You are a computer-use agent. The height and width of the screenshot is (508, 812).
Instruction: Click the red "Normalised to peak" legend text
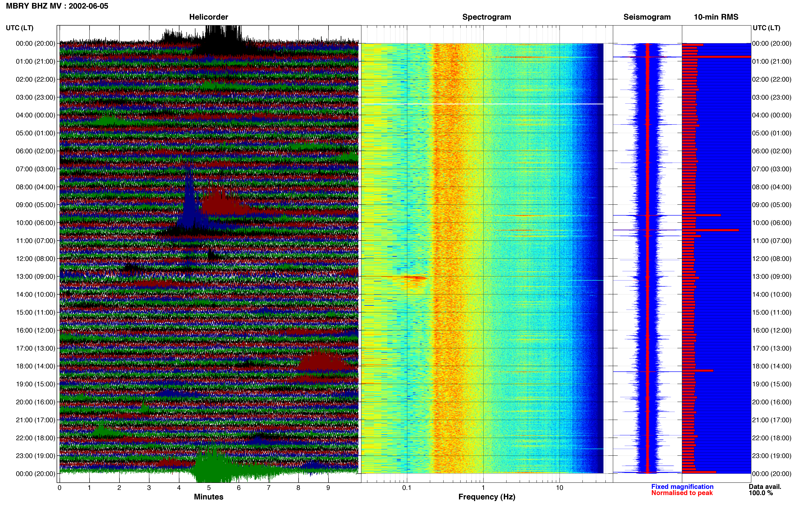coord(682,493)
